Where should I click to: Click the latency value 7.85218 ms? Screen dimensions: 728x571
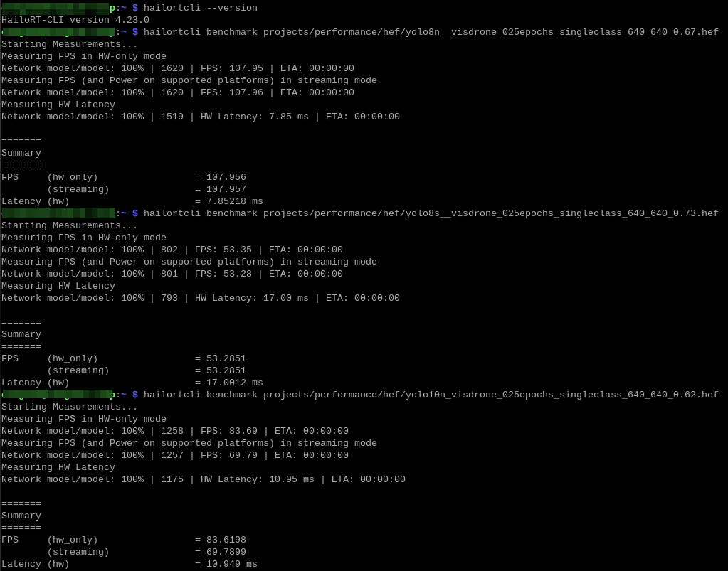coord(234,201)
